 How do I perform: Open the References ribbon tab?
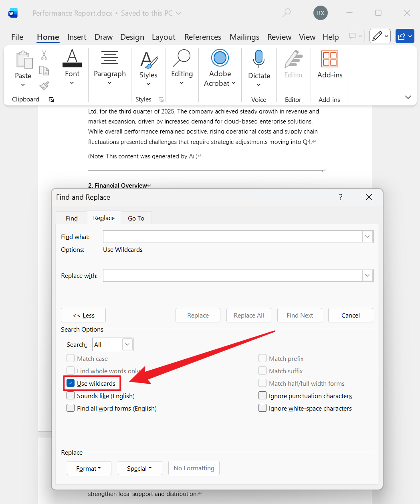[x=203, y=37]
